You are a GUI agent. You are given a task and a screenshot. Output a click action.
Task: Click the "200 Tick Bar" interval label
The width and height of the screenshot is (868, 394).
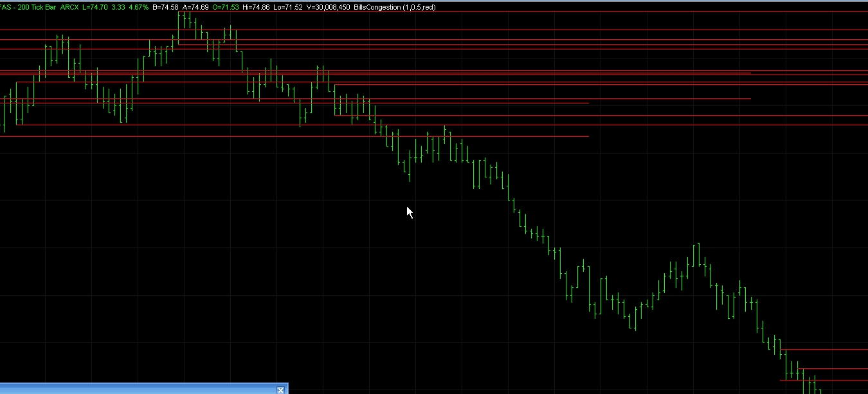(x=36, y=7)
